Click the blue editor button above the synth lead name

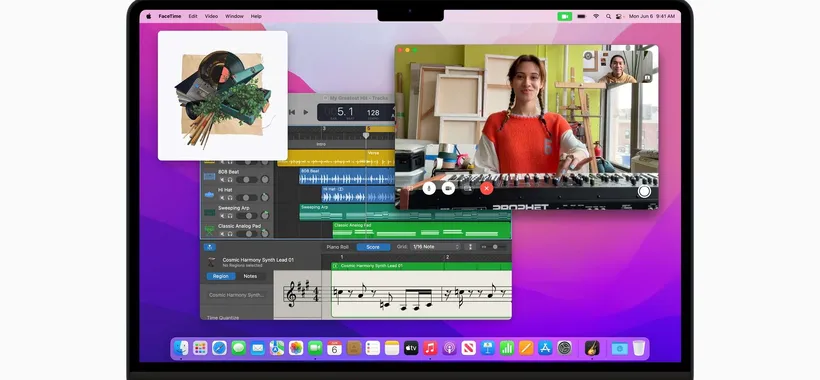[210, 247]
